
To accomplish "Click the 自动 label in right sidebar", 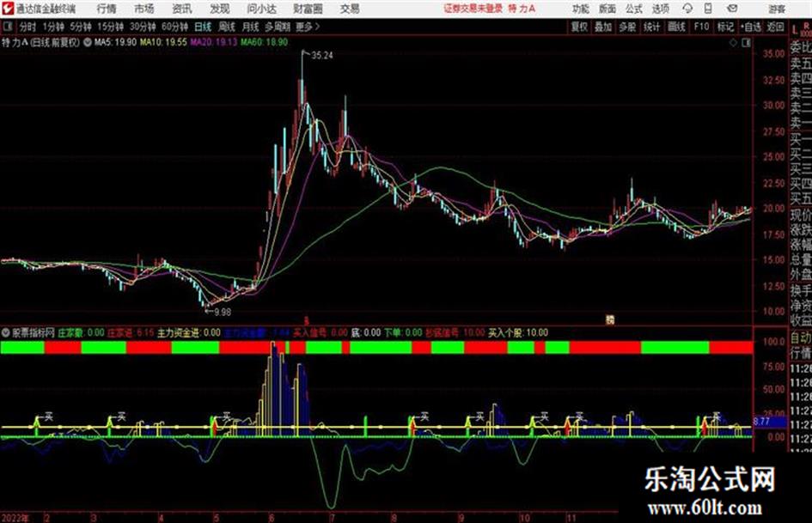I will pyautogui.click(x=801, y=338).
